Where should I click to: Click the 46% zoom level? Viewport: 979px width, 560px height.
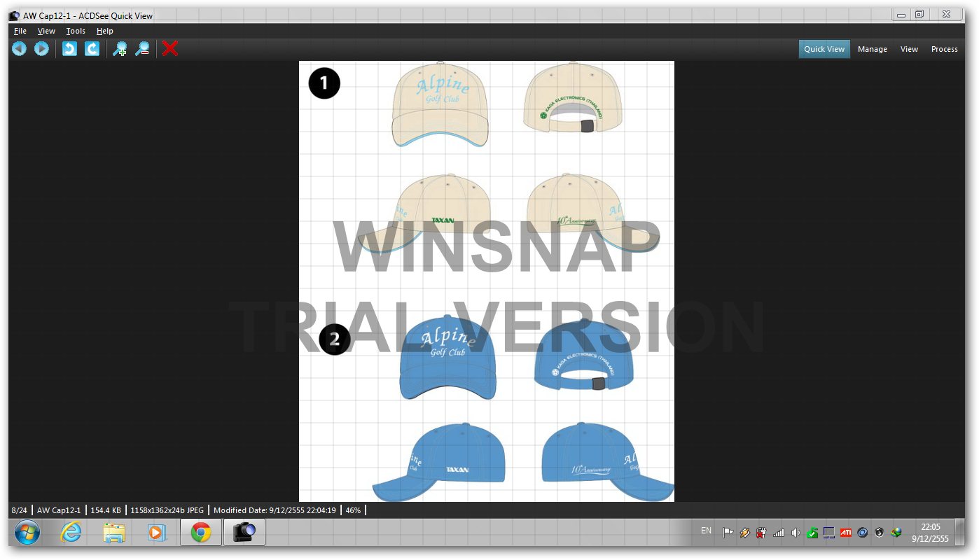[353, 510]
